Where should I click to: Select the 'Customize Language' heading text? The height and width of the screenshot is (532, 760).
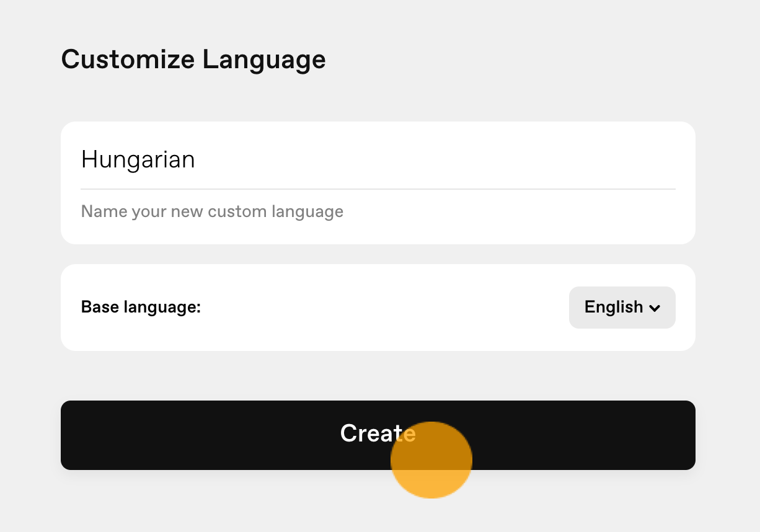(193, 60)
